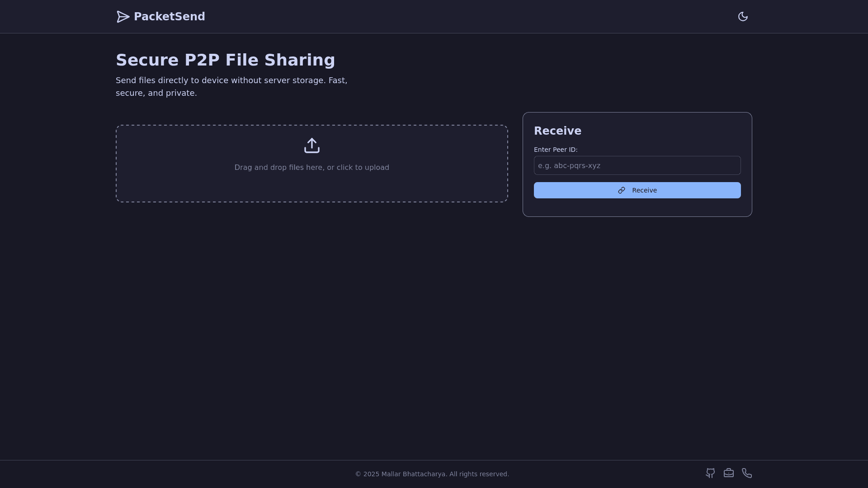The width and height of the screenshot is (868, 488).
Task: Click the 'e.g. abc-pqrs-xyz' placeholder text
Action: (569, 166)
